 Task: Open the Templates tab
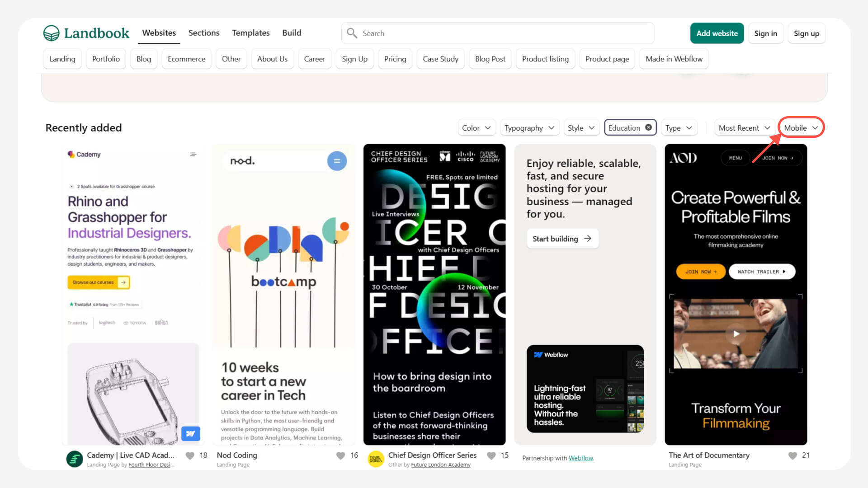click(250, 33)
